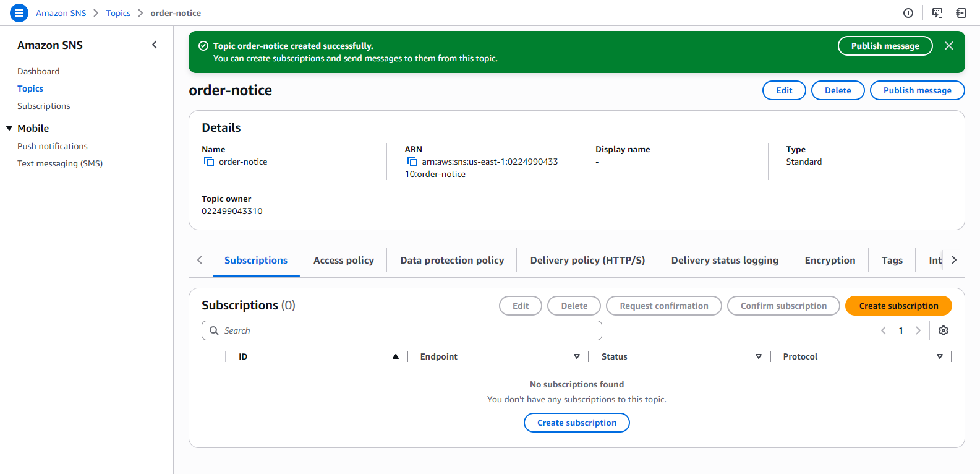Open the Access policy tab

[344, 261]
